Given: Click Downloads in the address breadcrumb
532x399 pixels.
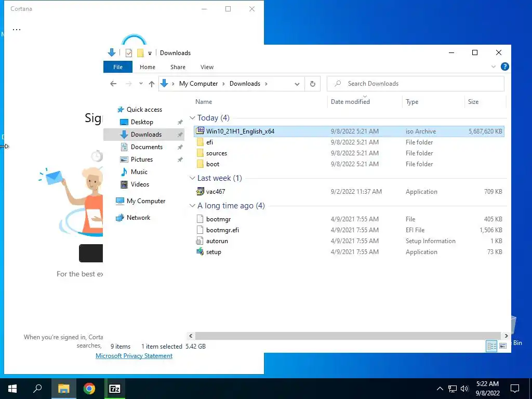Looking at the screenshot, I should click(245, 84).
